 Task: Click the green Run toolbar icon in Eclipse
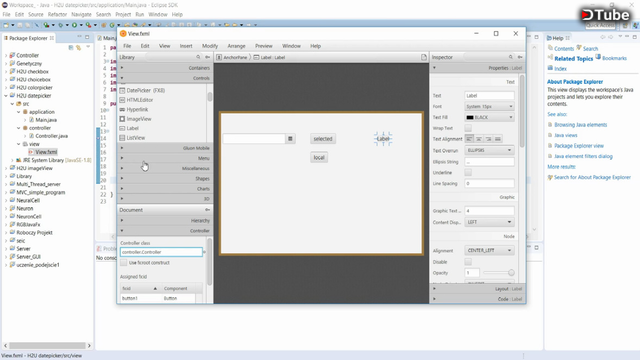coord(74,25)
